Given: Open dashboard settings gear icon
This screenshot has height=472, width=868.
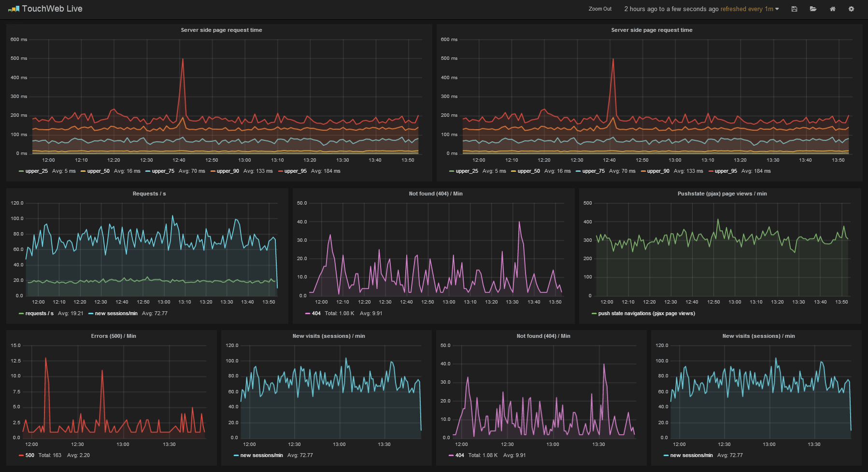Looking at the screenshot, I should click(x=851, y=9).
